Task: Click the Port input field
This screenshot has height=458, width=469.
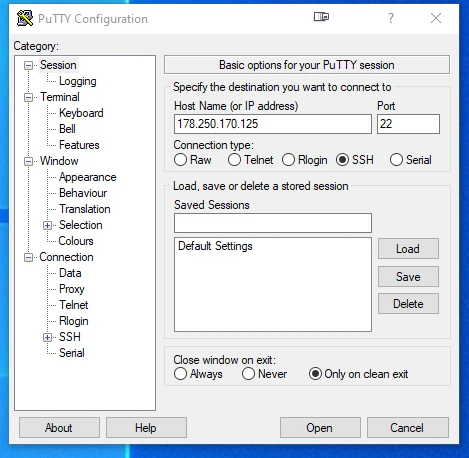Action: click(408, 124)
